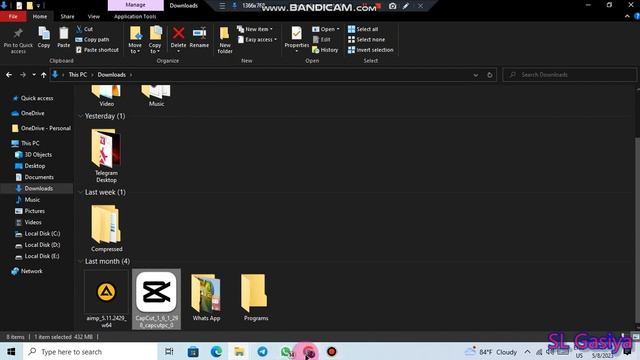Click the Cut scissors command

tap(84, 29)
